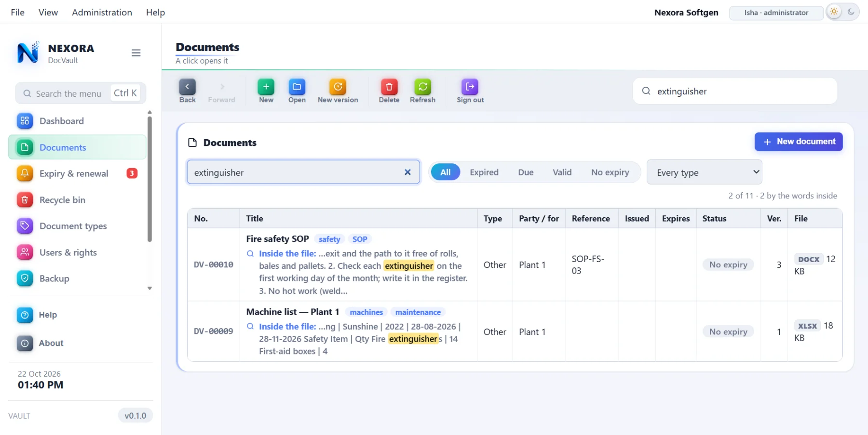The image size is (868, 435).
Task: Click the New toolbar icon
Action: 266,87
